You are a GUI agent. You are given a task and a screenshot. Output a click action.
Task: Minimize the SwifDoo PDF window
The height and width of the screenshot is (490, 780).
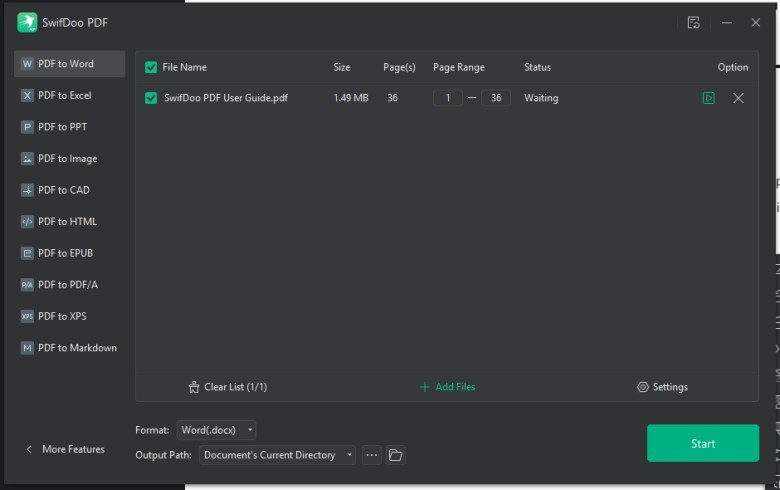tap(726, 22)
